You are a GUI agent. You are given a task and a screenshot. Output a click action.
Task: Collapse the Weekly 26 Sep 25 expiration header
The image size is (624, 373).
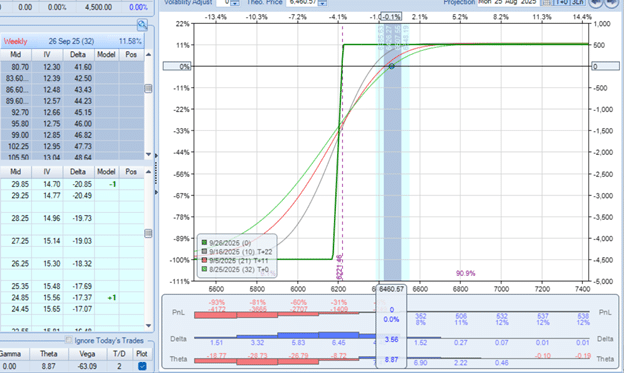tap(72, 41)
